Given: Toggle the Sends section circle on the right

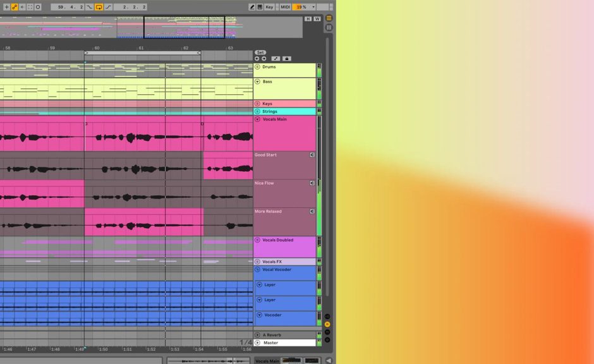Looking at the screenshot, I should tap(327, 324).
